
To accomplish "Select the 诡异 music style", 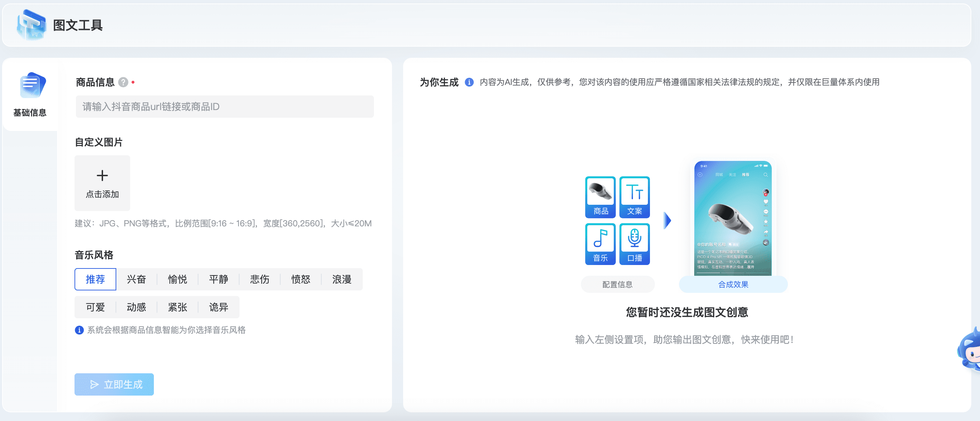I will [x=219, y=307].
